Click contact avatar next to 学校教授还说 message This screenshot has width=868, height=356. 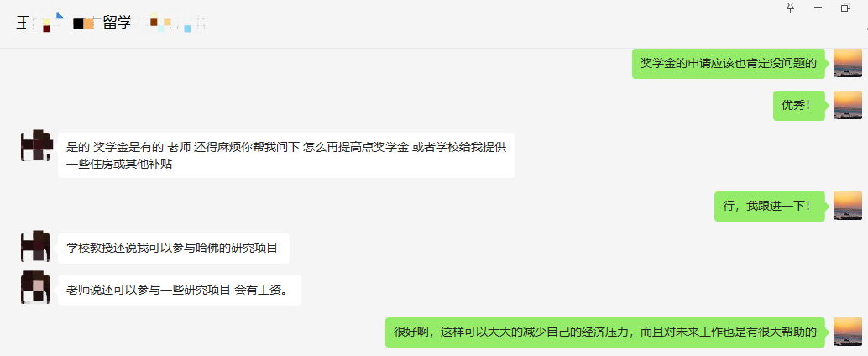35,246
